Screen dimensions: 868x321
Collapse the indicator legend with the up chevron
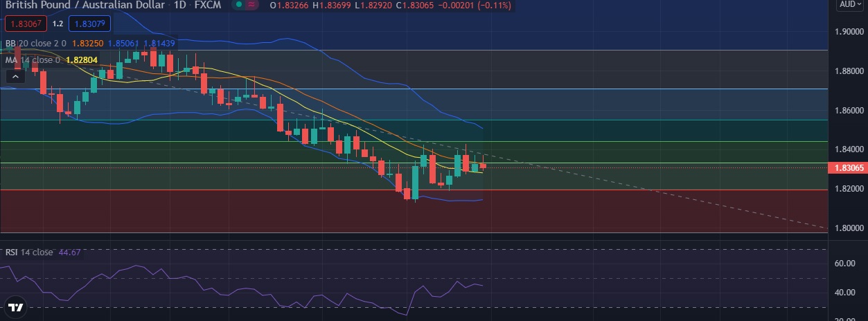14,77
